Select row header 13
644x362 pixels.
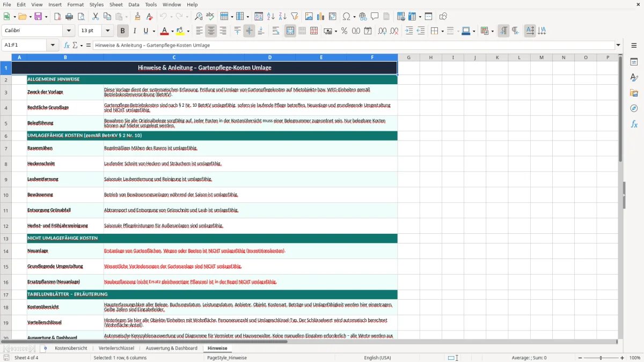point(6,238)
